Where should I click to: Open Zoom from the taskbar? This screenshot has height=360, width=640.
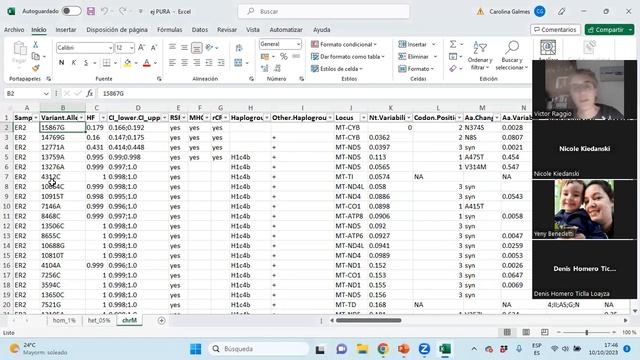click(424, 349)
